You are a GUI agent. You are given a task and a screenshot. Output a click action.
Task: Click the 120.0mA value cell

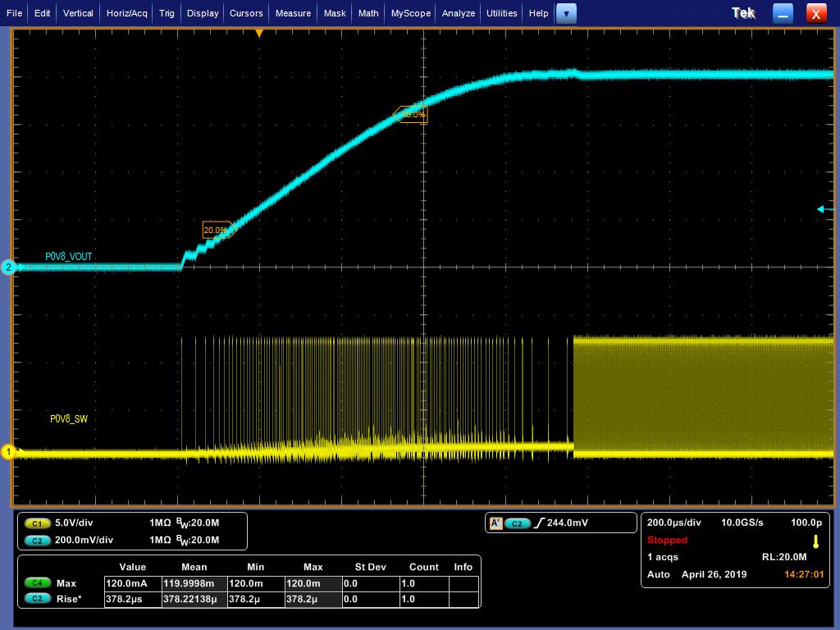click(133, 583)
